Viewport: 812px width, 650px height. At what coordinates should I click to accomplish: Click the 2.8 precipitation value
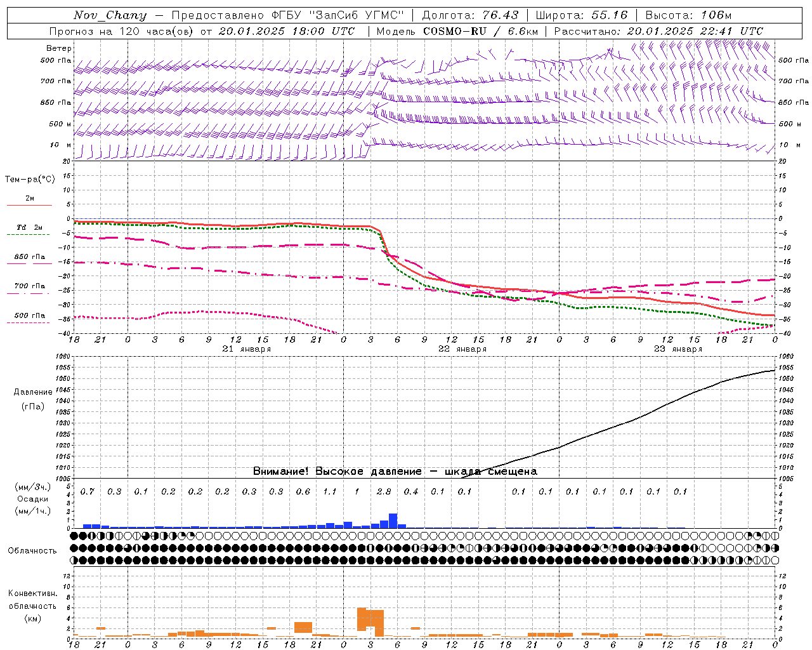[x=384, y=492]
